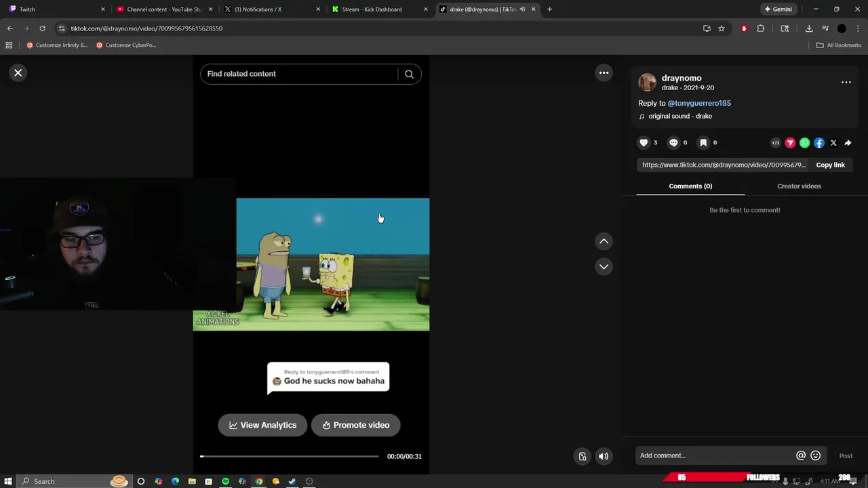The height and width of the screenshot is (488, 868).
Task: Switch to Channel content - YouTube Studio tab
Action: (x=165, y=9)
